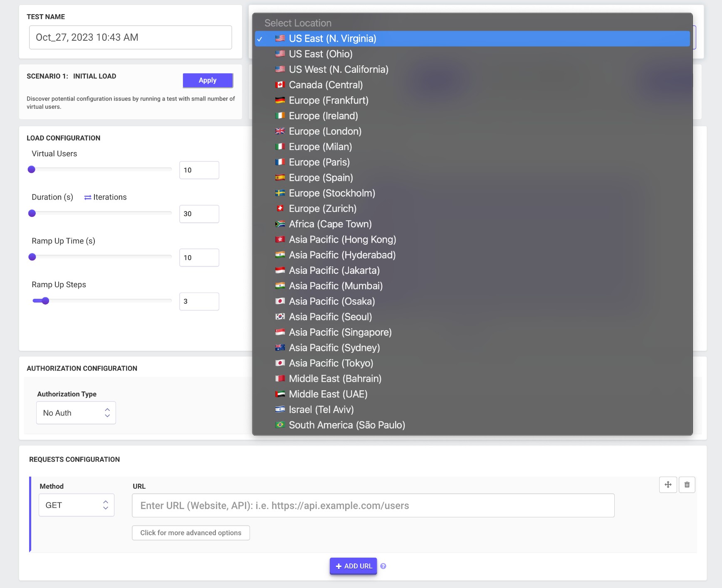Viewport: 722px width, 588px height.
Task: Choose Europe (Paris) option
Action: point(472,162)
